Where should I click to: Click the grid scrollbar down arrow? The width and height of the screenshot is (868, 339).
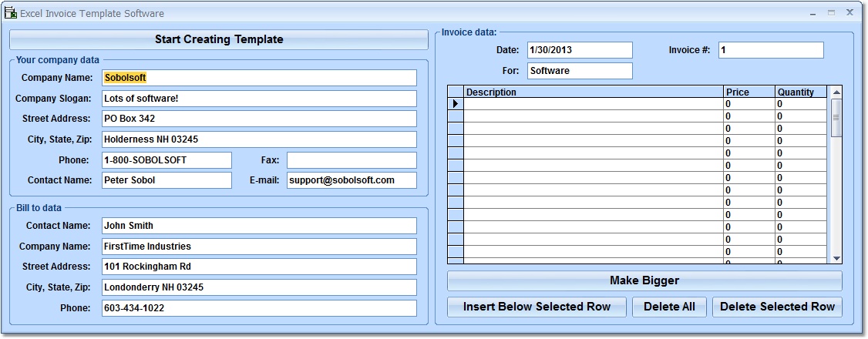tap(836, 258)
